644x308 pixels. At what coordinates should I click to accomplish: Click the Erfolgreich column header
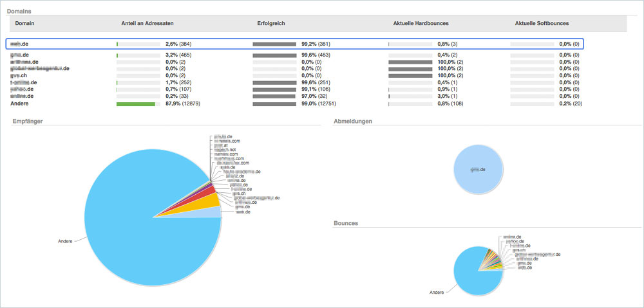pos(270,23)
